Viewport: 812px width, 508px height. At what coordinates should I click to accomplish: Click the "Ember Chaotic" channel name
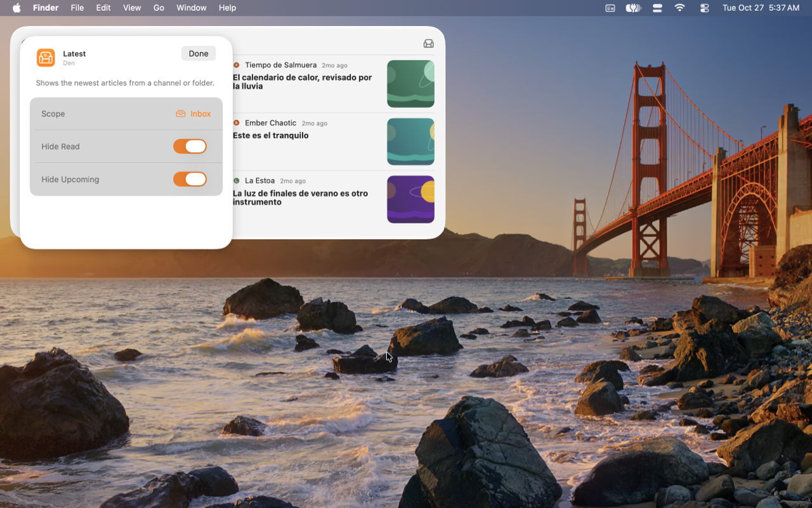[271, 123]
